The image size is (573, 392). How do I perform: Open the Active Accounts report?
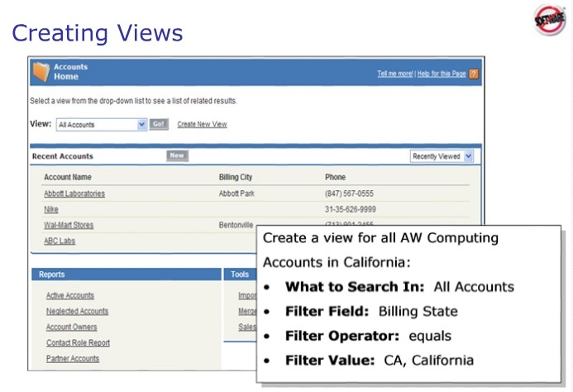tap(69, 295)
